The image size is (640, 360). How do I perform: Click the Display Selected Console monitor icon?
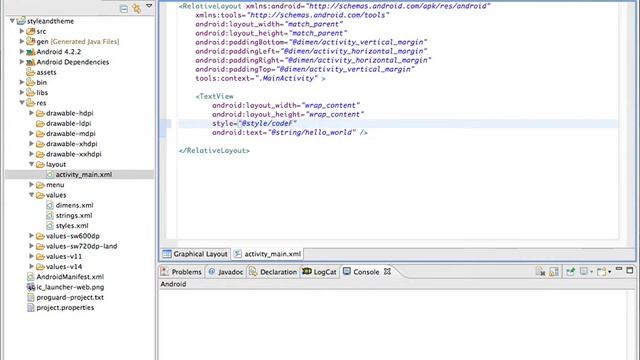click(584, 271)
